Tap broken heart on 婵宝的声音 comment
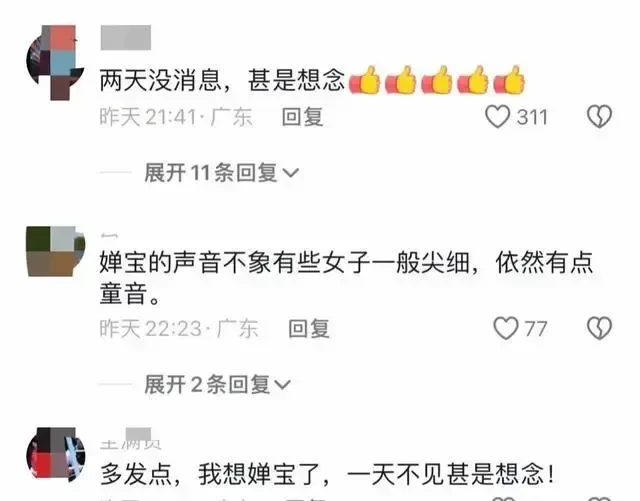The width and height of the screenshot is (640, 501). pyautogui.click(x=599, y=328)
